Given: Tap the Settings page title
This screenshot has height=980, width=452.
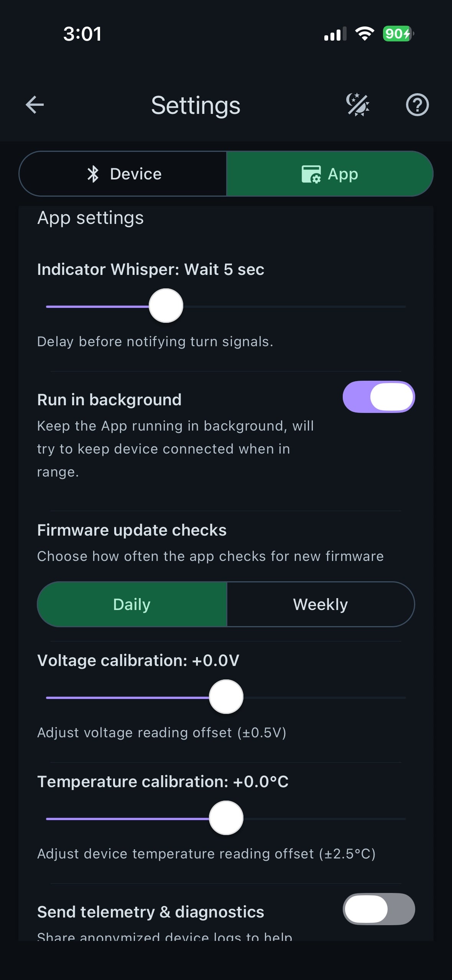Looking at the screenshot, I should tap(196, 105).
